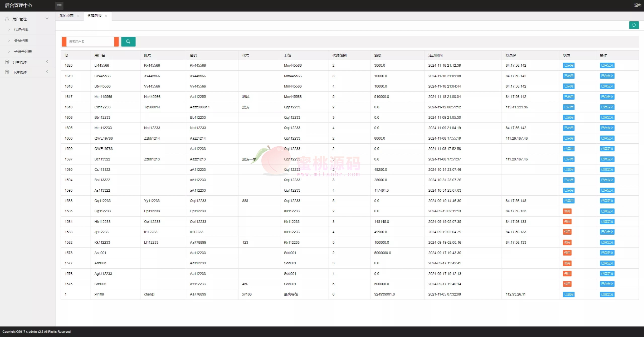Collapse the 用户管理 menu chevron
Screen dimensions: 644x337
(47, 18)
